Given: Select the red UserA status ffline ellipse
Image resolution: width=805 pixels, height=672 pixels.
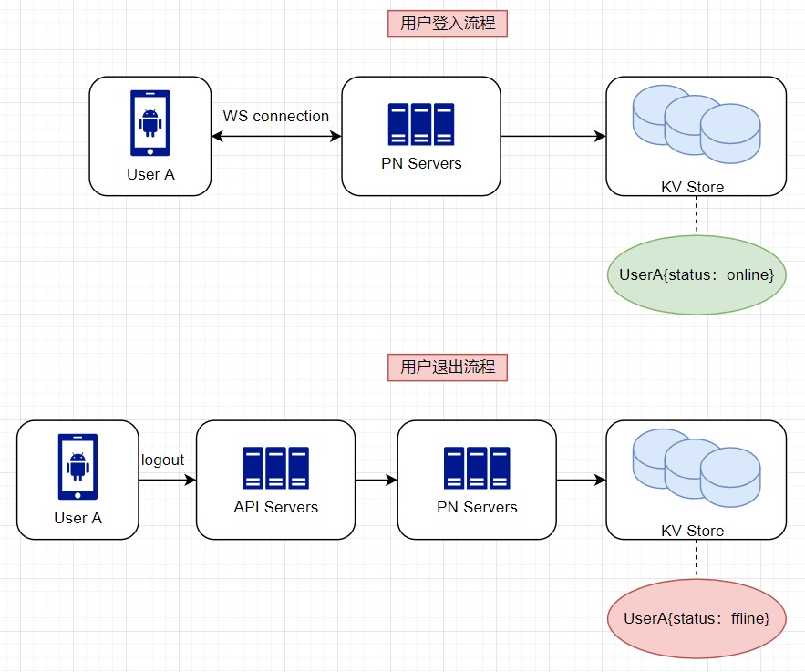Looking at the screenshot, I should click(697, 618).
